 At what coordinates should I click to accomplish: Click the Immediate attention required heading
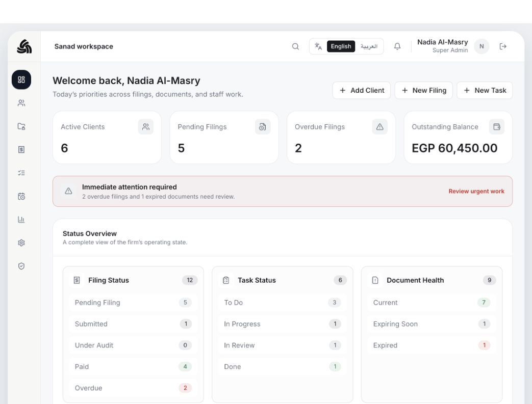pos(129,187)
